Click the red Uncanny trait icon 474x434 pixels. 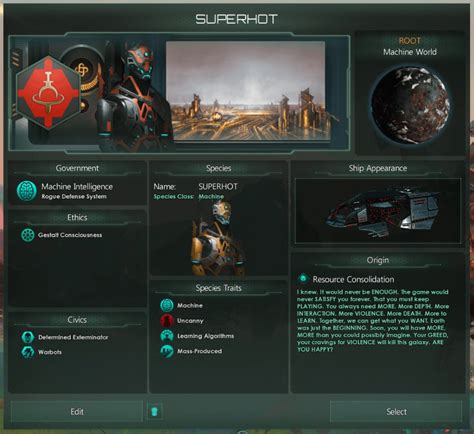[x=167, y=321]
